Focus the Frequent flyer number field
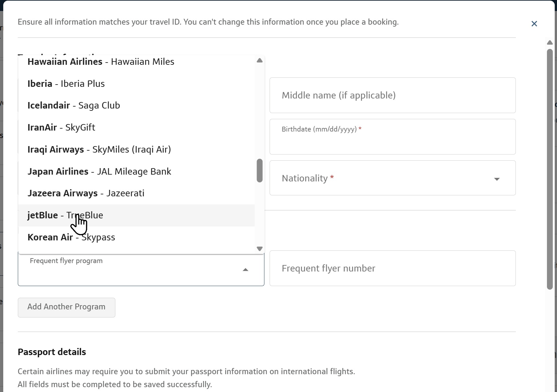The width and height of the screenshot is (557, 392). (392, 268)
